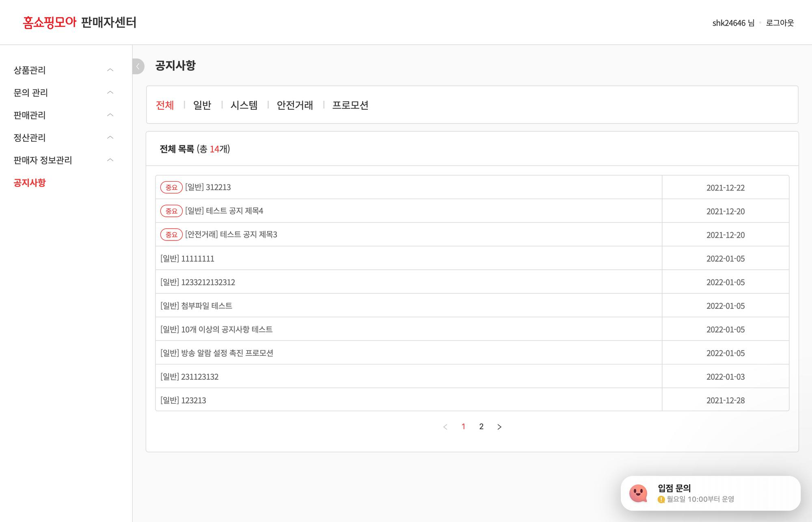Open the 입점 문의 chat widget mascot
Image resolution: width=812 pixels, height=522 pixels.
(x=638, y=493)
